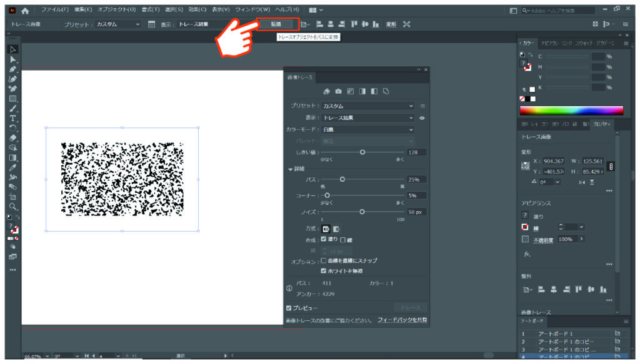Viewport: 640px width, 364px height.
Task: Click the Isolate object icon in control bar
Action: pyautogui.click(x=406, y=24)
